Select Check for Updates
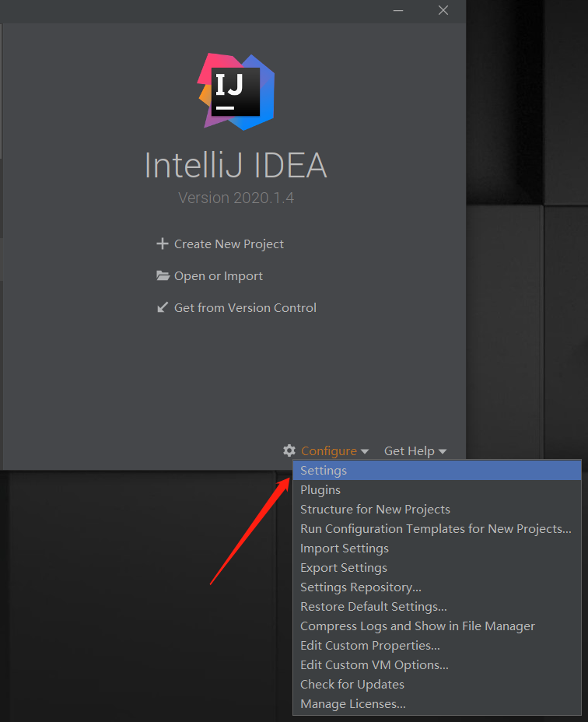Viewport: 588px width, 722px height. tap(437, 684)
